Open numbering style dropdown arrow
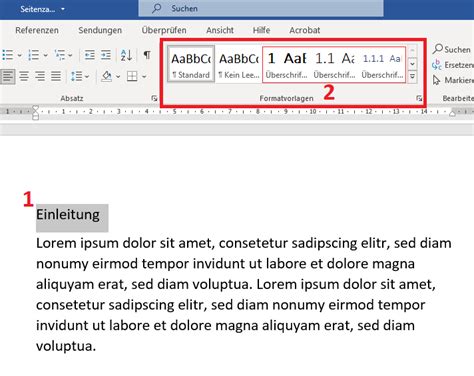The height and width of the screenshot is (376, 474). [45, 55]
